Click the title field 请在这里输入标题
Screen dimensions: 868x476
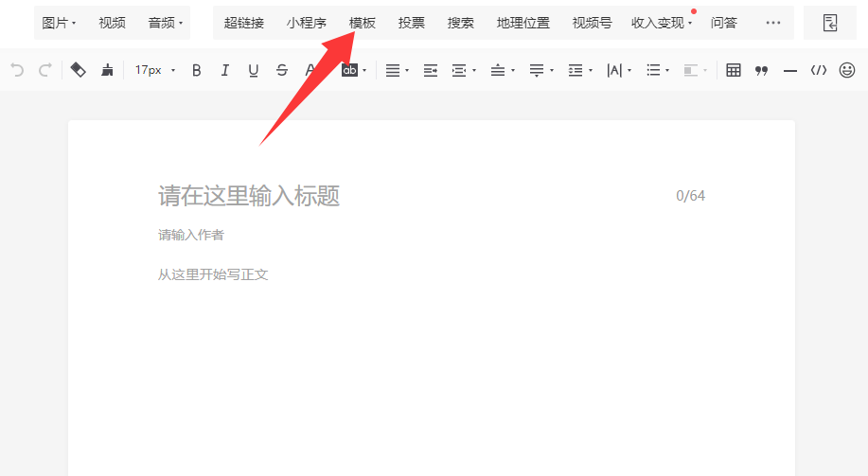[x=249, y=196]
